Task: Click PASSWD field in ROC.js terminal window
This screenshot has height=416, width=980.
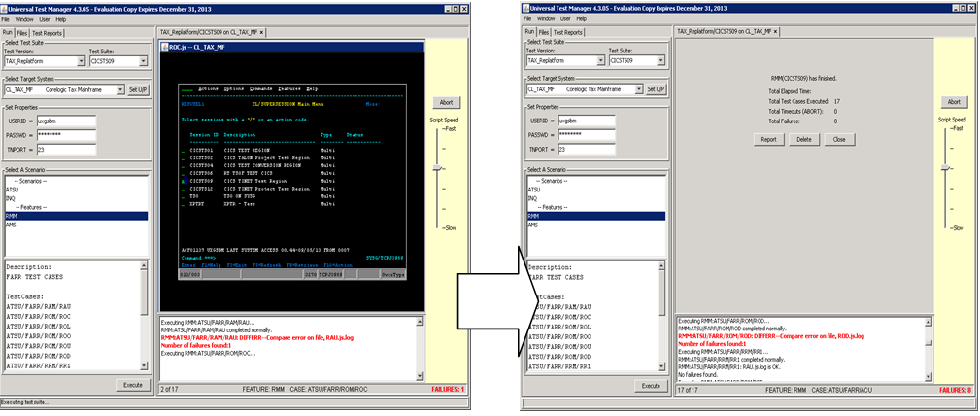Action: click(66, 135)
